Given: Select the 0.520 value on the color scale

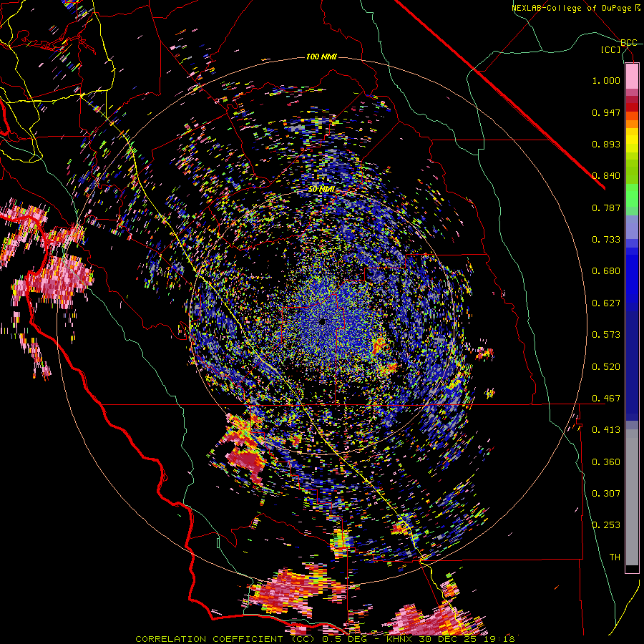Looking at the screenshot, I should [606, 367].
